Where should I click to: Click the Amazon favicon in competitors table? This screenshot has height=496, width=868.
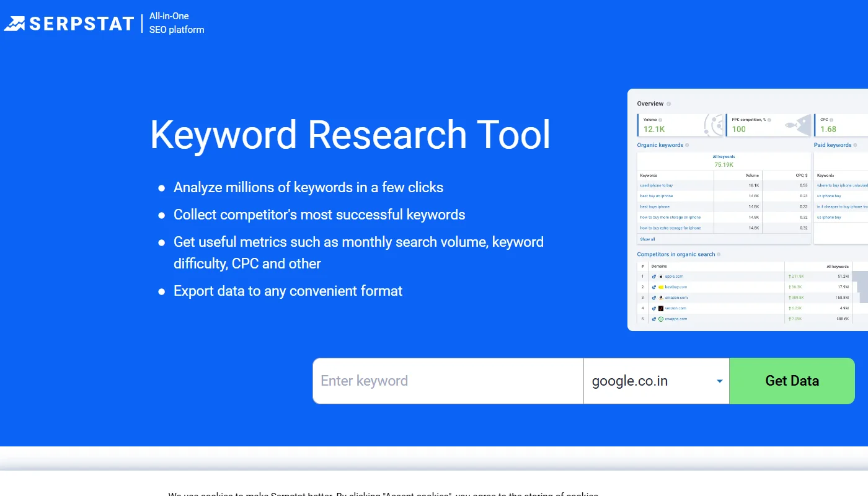tap(661, 298)
